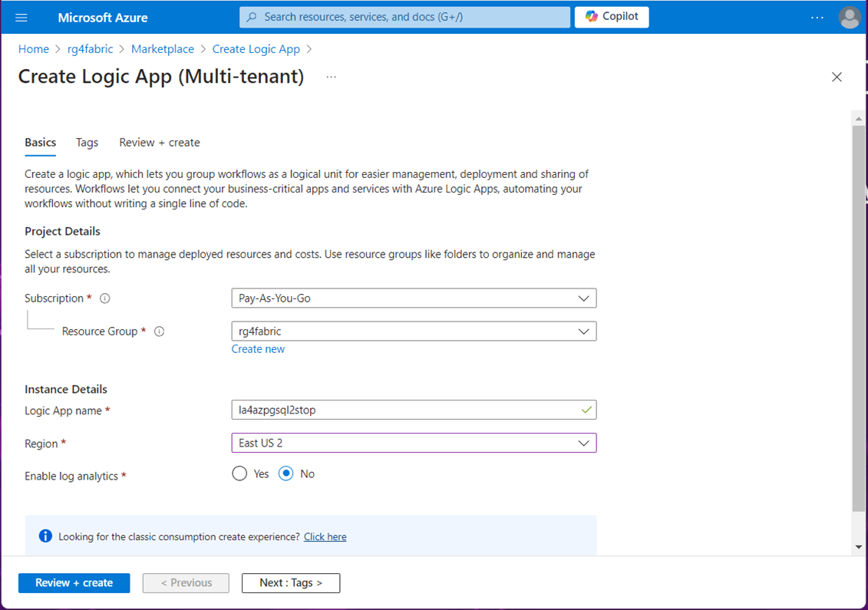
Task: Click the Subscription info icon
Action: (105, 298)
